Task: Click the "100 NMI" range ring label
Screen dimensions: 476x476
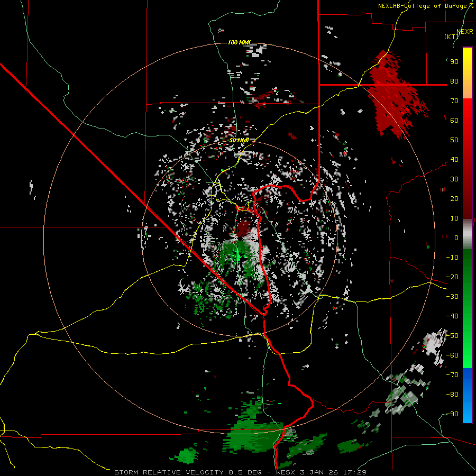Action: [x=239, y=42]
